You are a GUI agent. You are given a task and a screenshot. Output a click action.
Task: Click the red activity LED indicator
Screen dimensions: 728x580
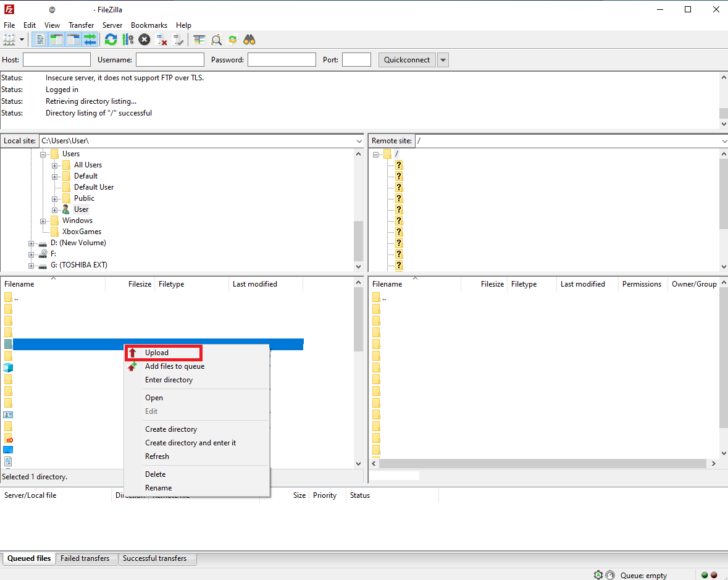tap(714, 575)
